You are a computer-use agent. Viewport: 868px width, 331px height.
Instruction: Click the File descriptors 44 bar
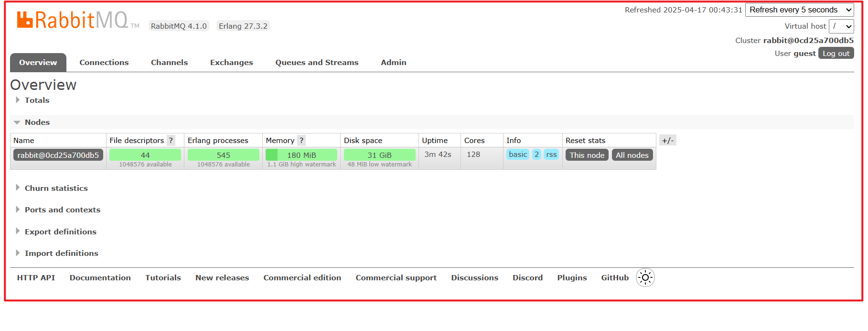pos(145,155)
